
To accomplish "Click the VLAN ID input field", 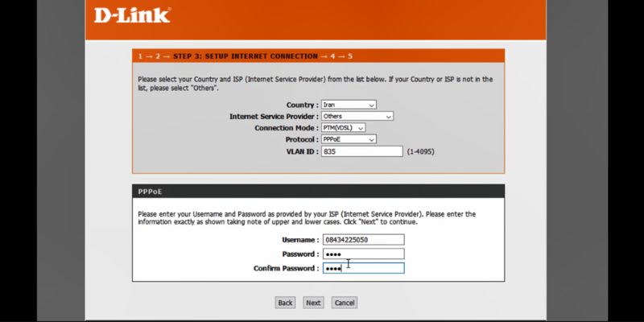I will pyautogui.click(x=361, y=151).
